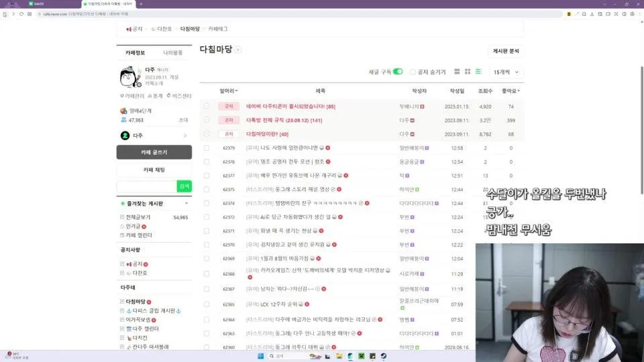Click the star icon beside 다침마당 title
Image resolution: width=644 pixels, height=362 pixels.
pyautogui.click(x=237, y=50)
